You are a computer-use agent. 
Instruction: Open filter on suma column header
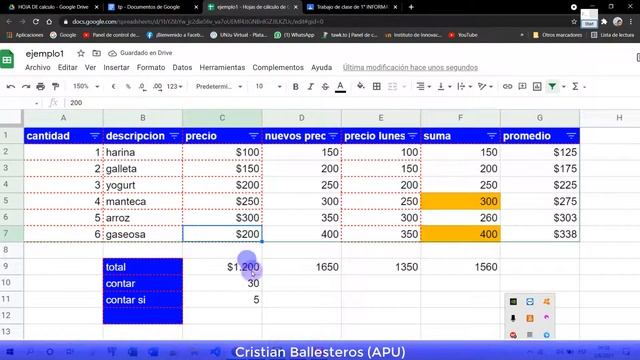pyautogui.click(x=491, y=136)
